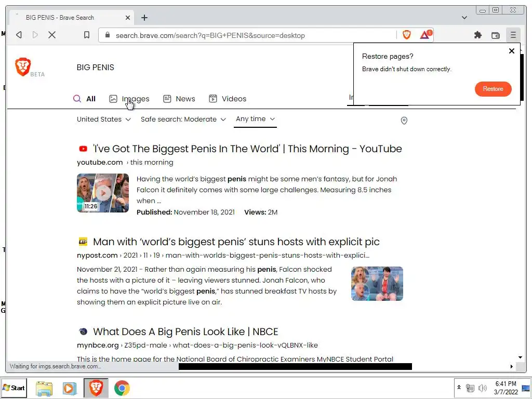Expand the Any time filter dropdown
Screen dimensions: 532x399
[255, 119]
